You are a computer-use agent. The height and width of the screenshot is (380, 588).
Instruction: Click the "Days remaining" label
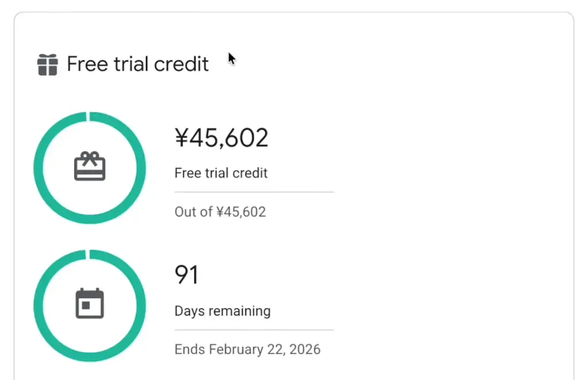(222, 311)
